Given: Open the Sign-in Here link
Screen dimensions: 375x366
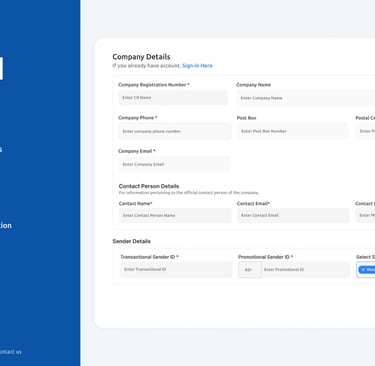Looking at the screenshot, I should pyautogui.click(x=197, y=66).
